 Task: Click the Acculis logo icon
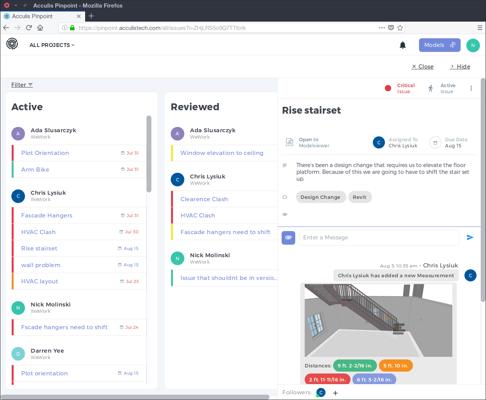point(12,44)
